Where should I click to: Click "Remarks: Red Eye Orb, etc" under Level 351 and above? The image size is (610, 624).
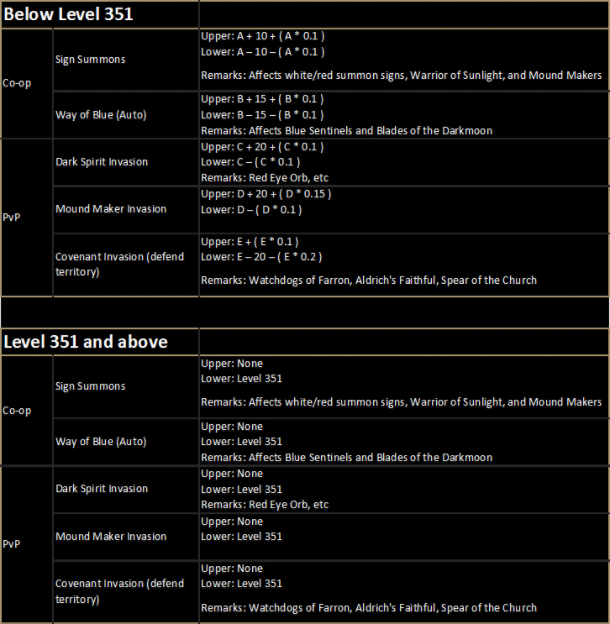coord(265,505)
